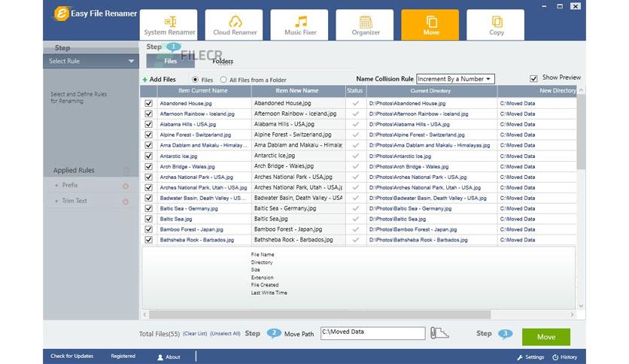The image size is (629, 364).
Task: Uncheck Antarctic Ice.jpg checkbox
Action: coord(149,156)
